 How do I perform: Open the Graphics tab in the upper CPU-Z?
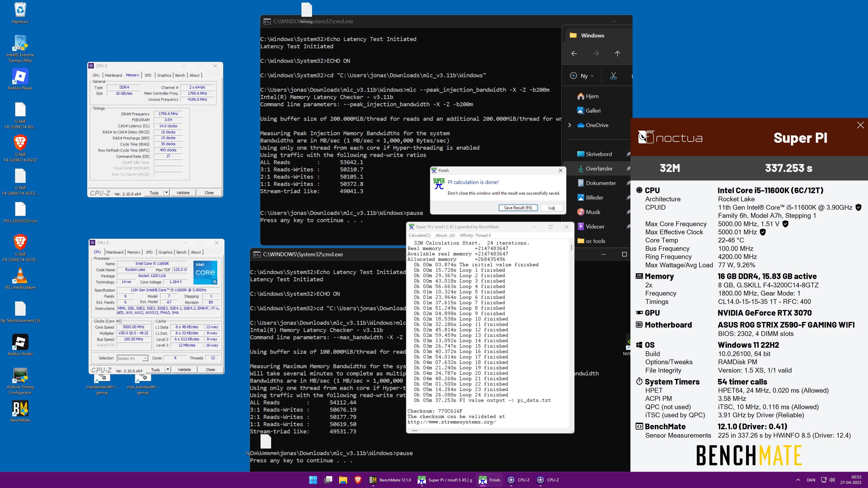[164, 75]
